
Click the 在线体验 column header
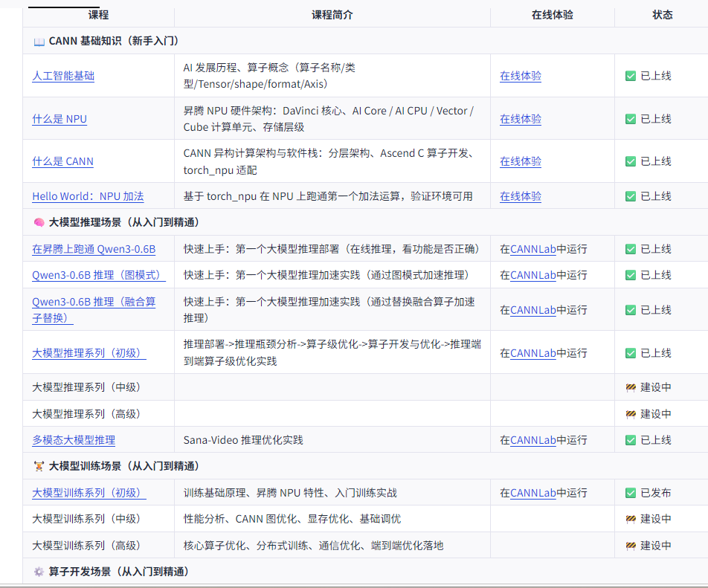click(x=553, y=15)
